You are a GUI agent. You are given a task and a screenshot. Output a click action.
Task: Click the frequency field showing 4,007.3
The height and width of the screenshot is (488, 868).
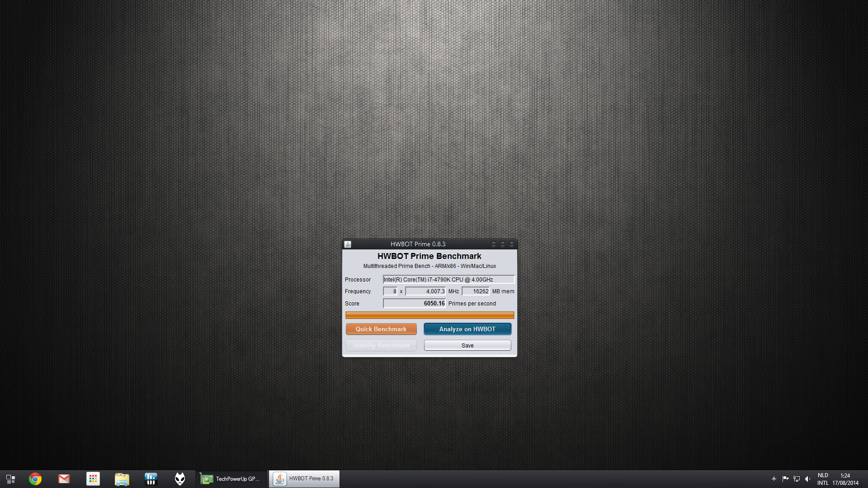click(x=425, y=291)
